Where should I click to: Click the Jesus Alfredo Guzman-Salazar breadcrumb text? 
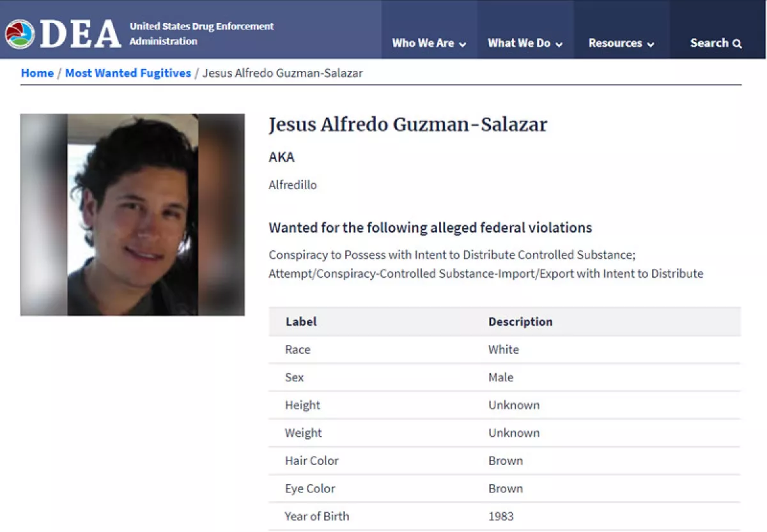[x=283, y=73]
